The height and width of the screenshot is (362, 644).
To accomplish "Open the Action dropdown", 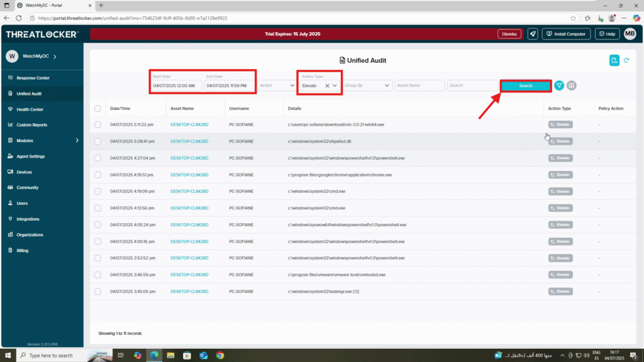I will tap(277, 85).
